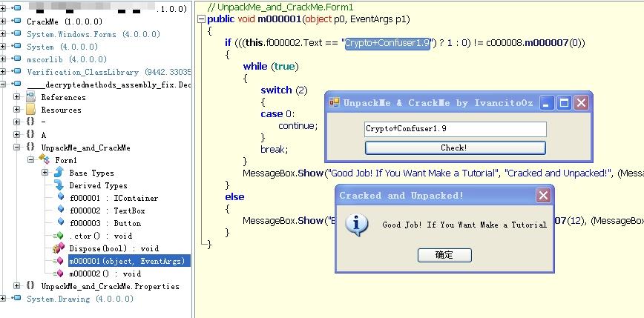This screenshot has height=318, width=644.
Task: Select the m000002() : void method
Action: [105, 274]
